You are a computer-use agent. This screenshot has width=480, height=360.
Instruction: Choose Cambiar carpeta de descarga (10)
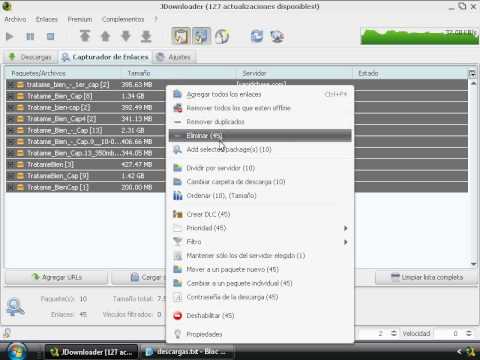pyautogui.click(x=260, y=182)
